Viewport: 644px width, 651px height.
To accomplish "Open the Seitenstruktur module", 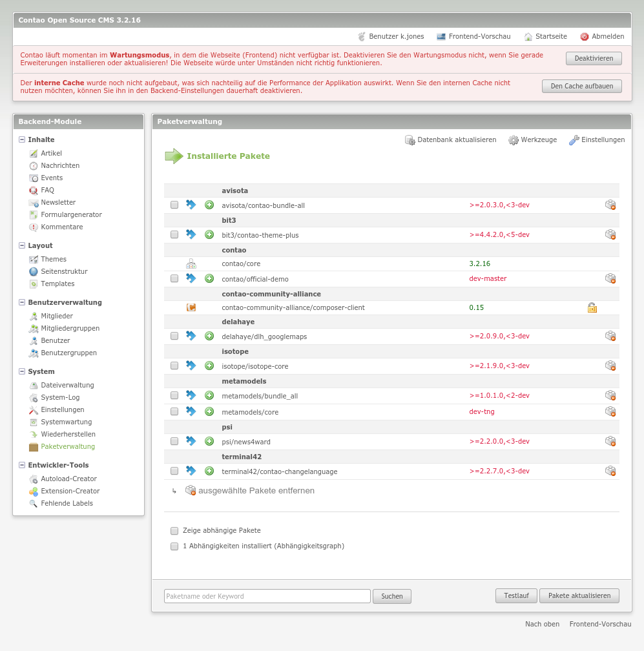I will point(64,271).
